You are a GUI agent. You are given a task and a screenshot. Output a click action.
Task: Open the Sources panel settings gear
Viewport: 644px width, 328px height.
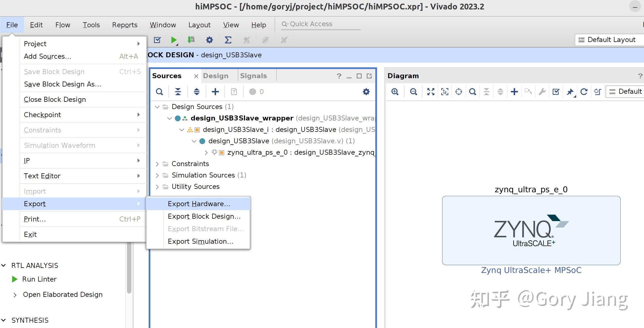coord(366,92)
